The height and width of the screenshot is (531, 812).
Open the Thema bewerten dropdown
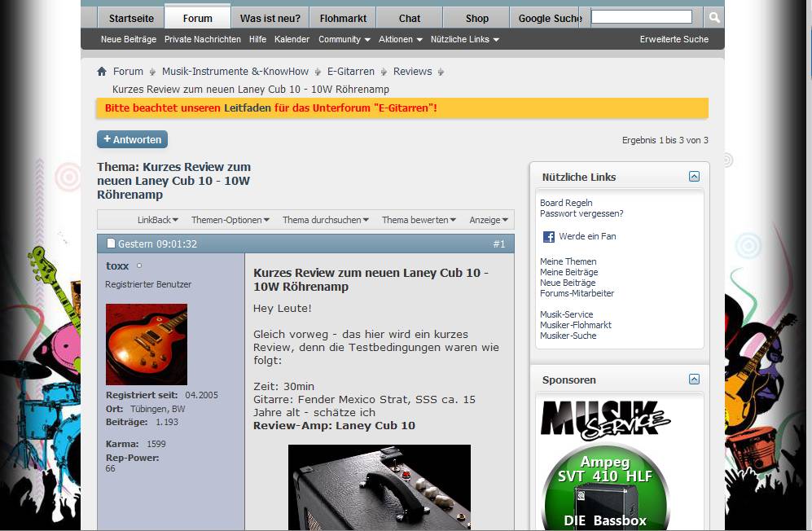[x=419, y=220]
